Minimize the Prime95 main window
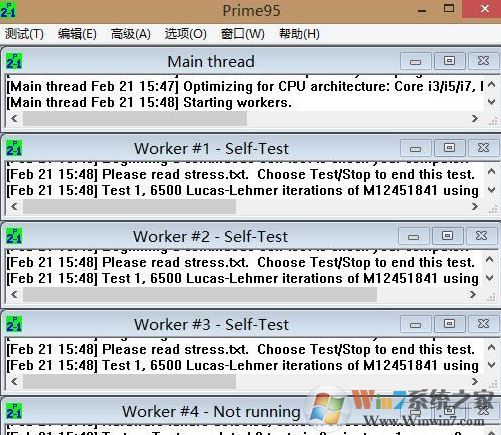 coord(422,10)
